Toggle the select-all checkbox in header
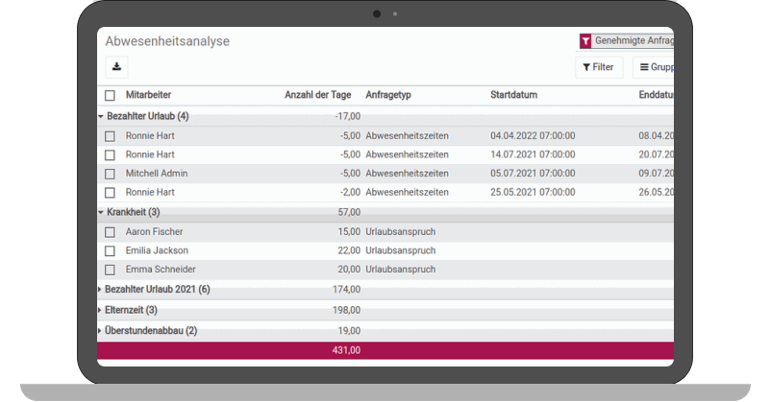The image size is (770, 402). [110, 95]
